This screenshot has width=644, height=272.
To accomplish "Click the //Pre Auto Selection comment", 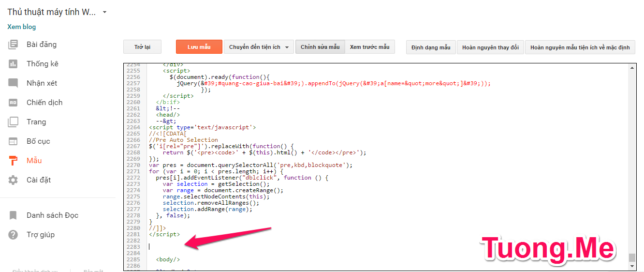I will pos(183,140).
